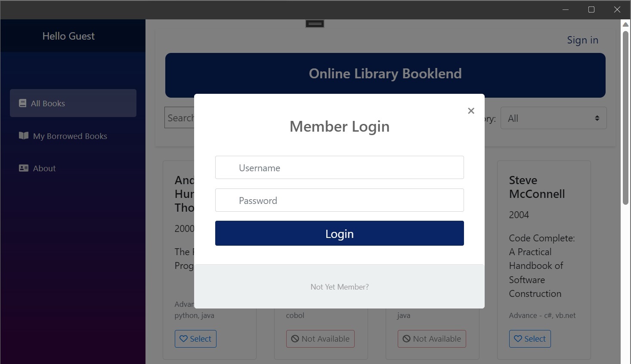Click the open-book icon beside My Borrowed Books
Image resolution: width=631 pixels, height=364 pixels.
click(x=24, y=136)
